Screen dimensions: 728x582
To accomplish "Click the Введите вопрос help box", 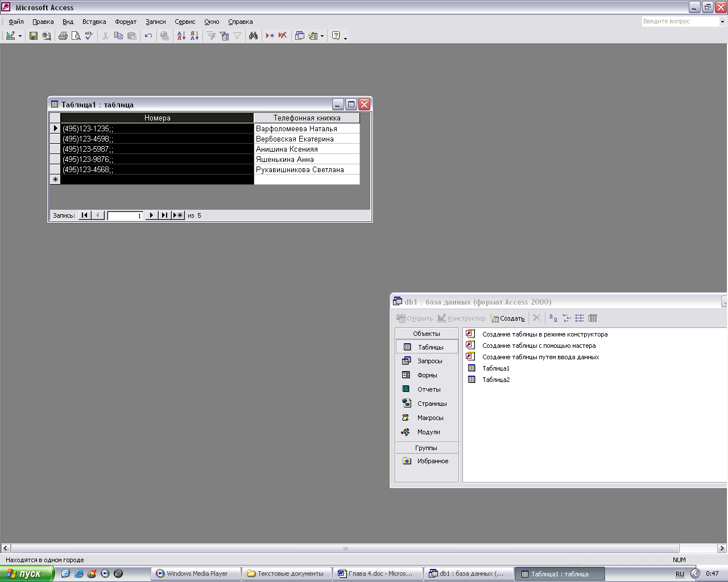I will [680, 21].
